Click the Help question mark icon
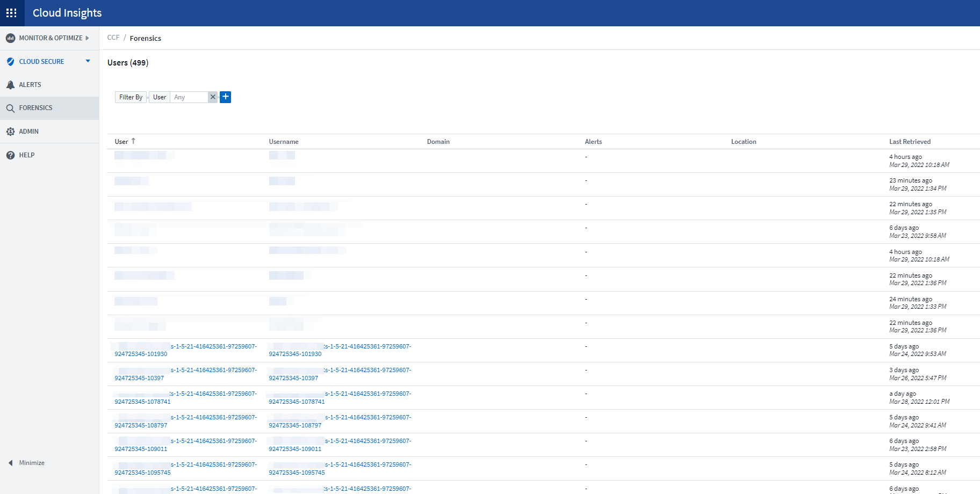Viewport: 980px width, 494px height. [x=10, y=155]
